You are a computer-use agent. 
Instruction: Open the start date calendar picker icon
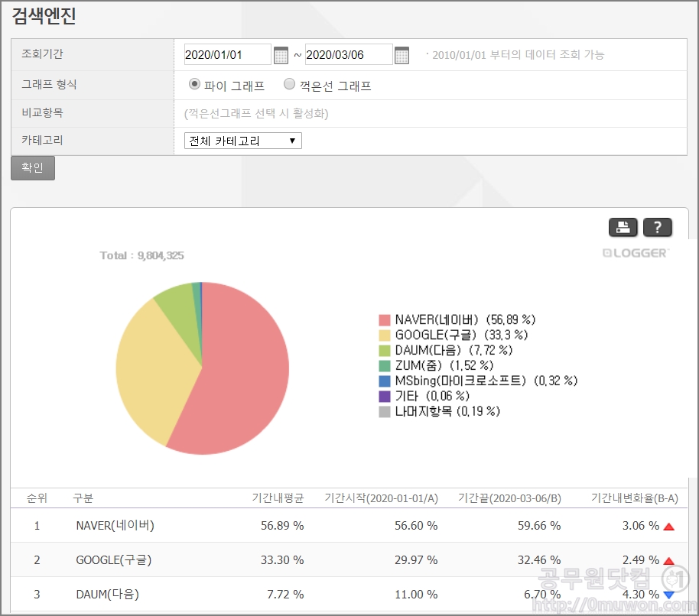click(281, 55)
